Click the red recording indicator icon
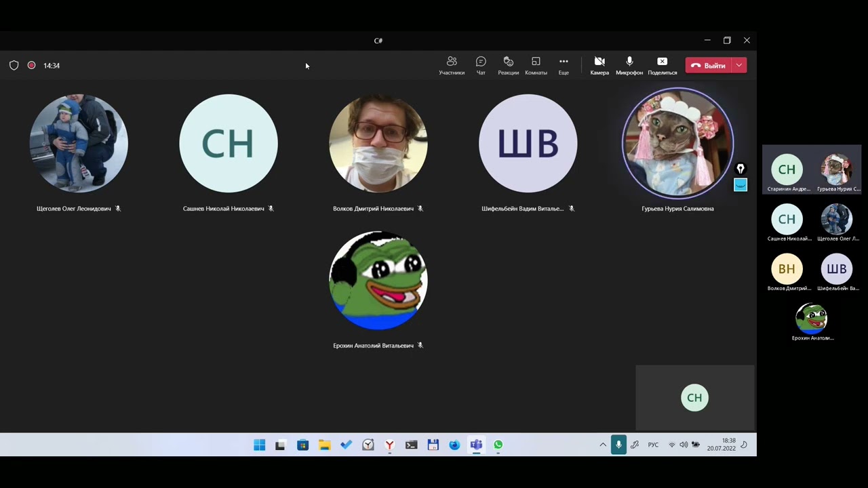Screen dimensions: 868x488 31,66
